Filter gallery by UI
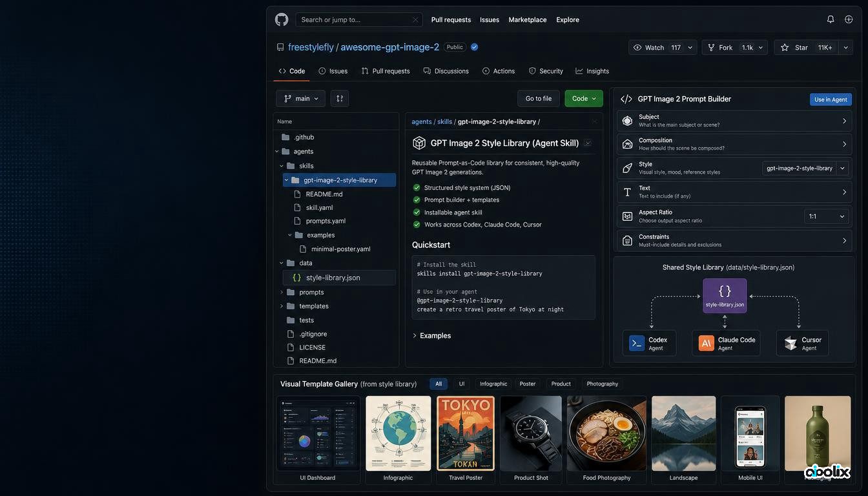 click(462, 384)
